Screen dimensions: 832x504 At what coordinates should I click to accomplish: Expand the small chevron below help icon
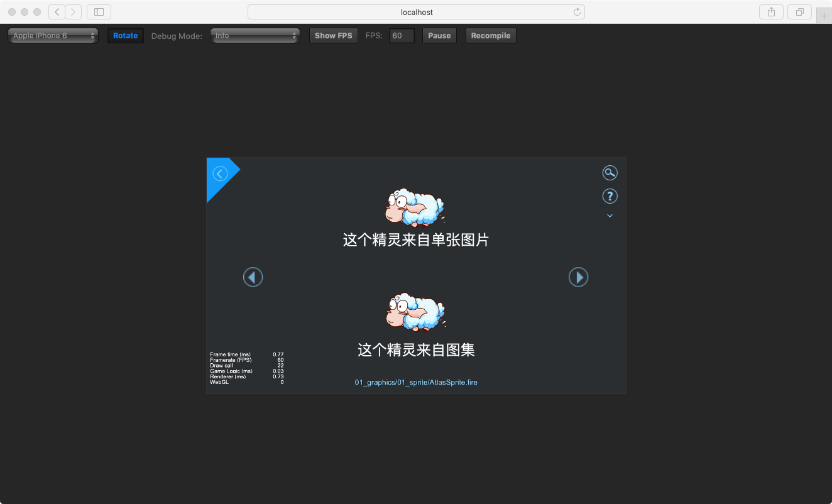(610, 216)
